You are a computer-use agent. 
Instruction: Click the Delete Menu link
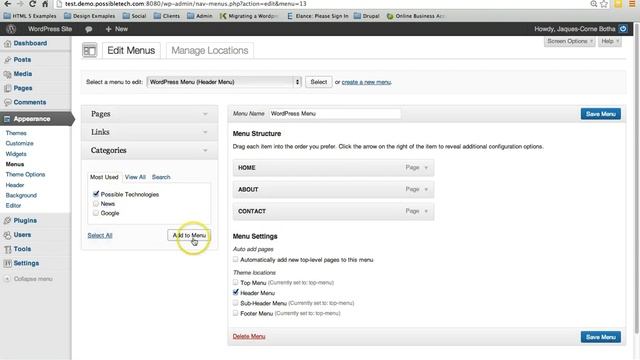[x=249, y=336]
